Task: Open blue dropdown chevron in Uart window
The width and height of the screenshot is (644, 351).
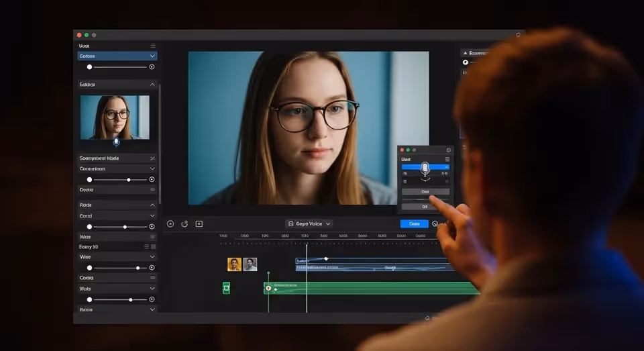Action: (446, 167)
